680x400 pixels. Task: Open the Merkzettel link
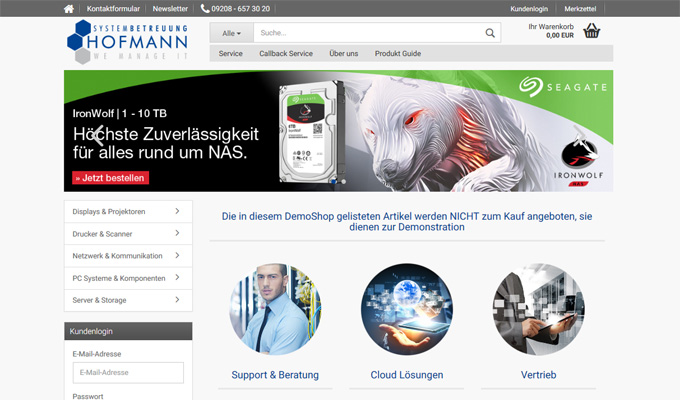coord(581,8)
